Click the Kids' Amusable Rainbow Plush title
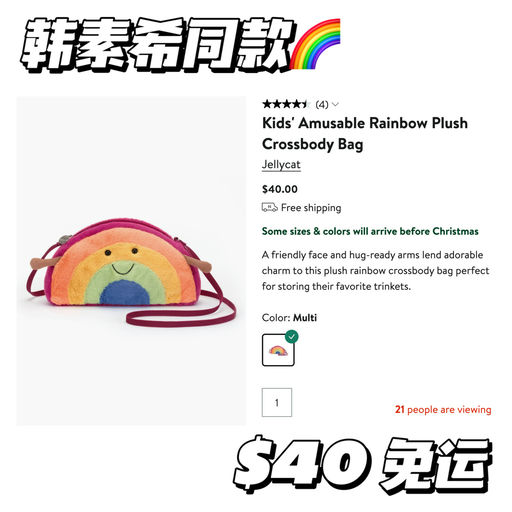512x512 pixels. [365, 134]
